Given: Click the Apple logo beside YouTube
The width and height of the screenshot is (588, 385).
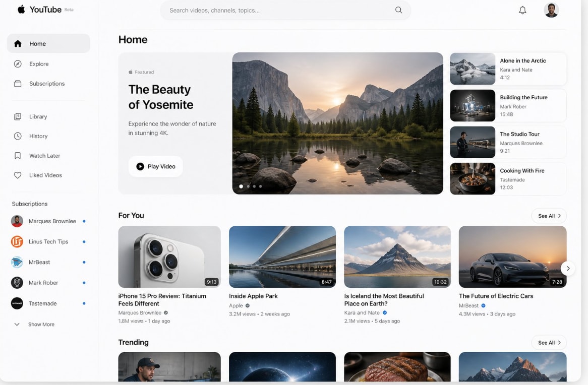Looking at the screenshot, I should [x=21, y=10].
